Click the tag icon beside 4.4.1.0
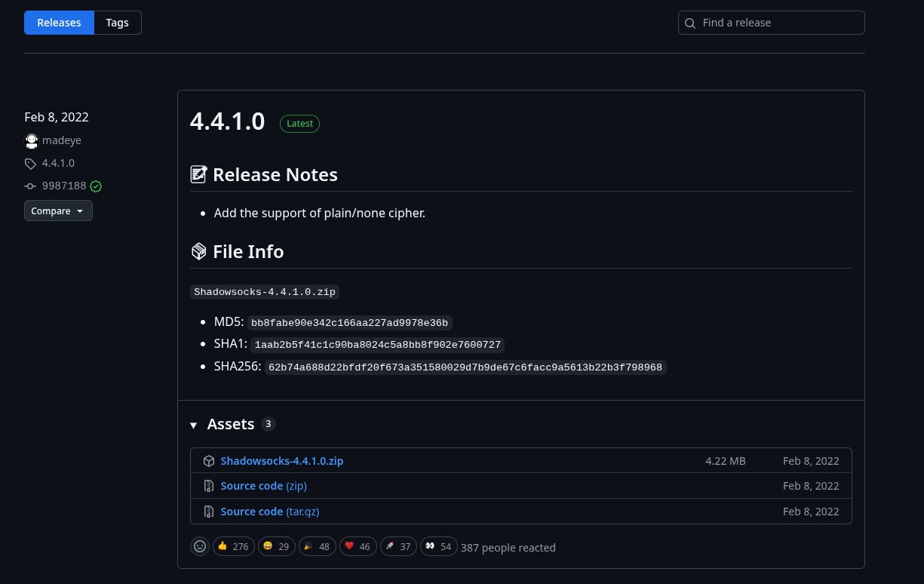924x584 pixels. 30,164
